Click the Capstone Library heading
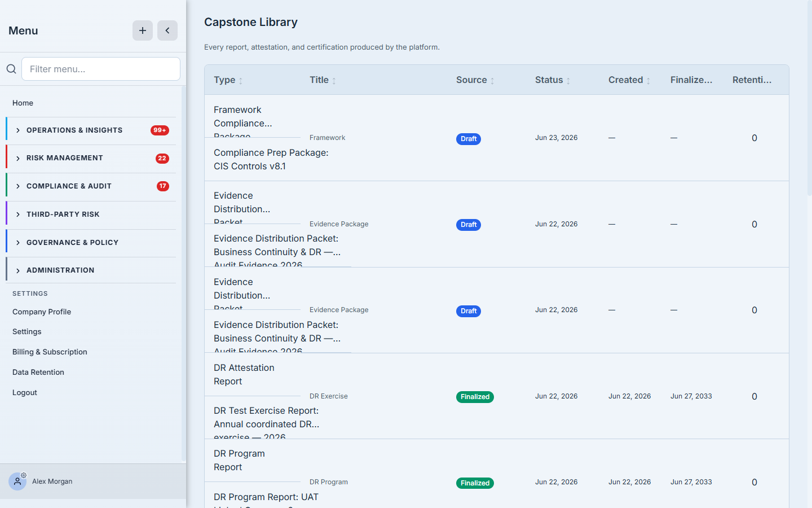 point(251,22)
